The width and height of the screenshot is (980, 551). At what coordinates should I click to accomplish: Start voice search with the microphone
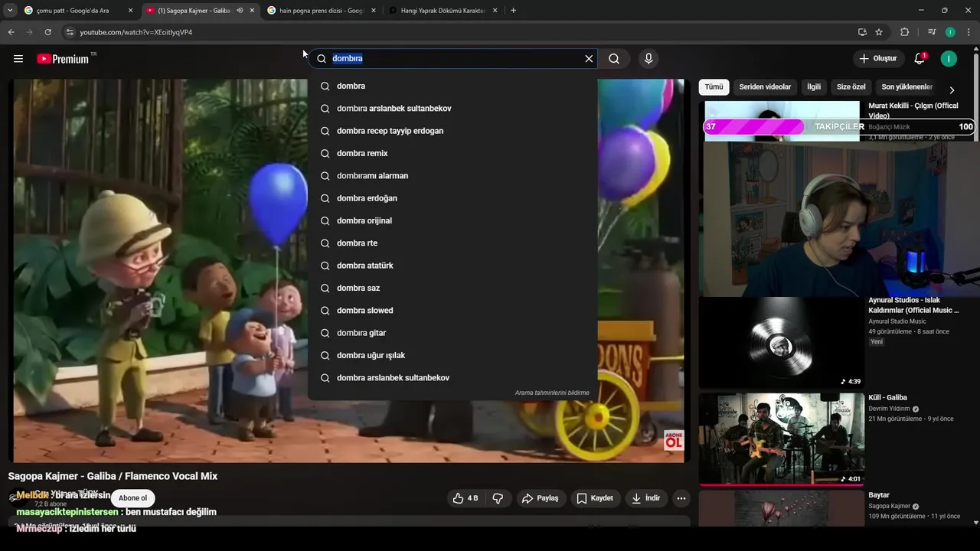[648, 59]
